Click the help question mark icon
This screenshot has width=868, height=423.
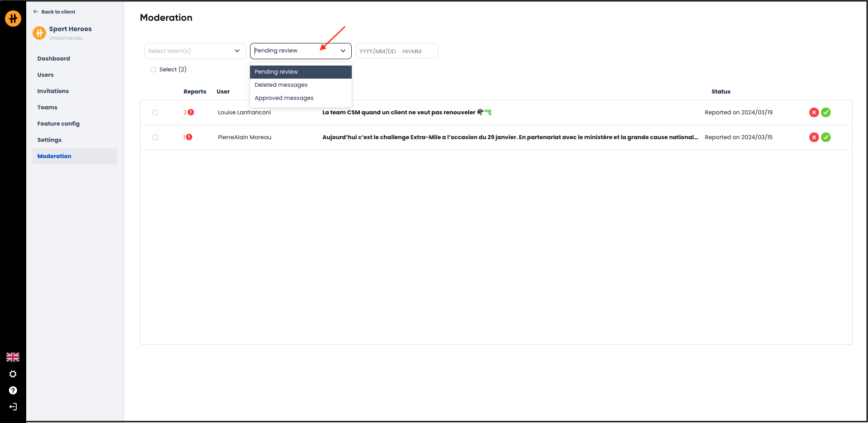(x=13, y=390)
